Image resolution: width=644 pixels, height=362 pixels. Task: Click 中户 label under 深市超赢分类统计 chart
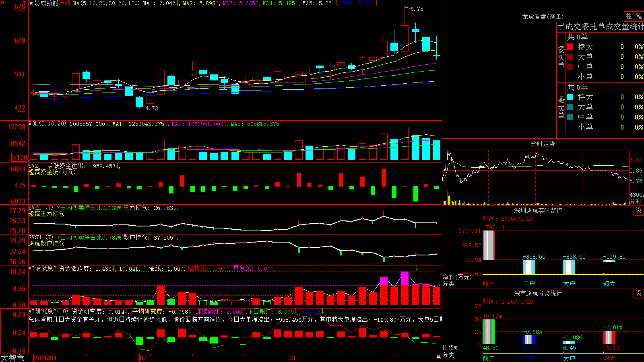529,358
